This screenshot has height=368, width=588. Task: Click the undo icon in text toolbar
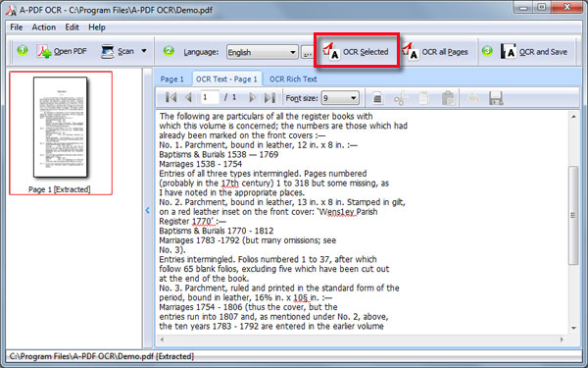pos(474,98)
